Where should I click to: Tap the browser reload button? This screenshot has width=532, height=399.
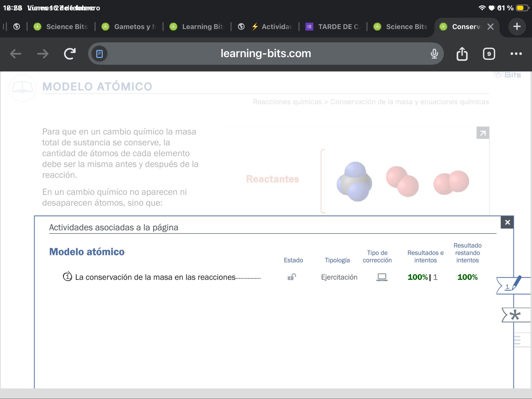coord(70,54)
